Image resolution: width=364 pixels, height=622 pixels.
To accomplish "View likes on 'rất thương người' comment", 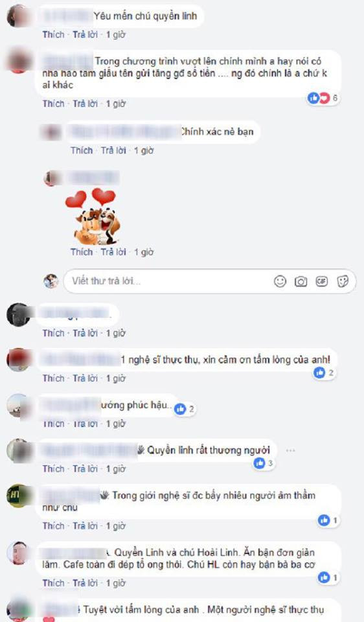I will click(264, 463).
